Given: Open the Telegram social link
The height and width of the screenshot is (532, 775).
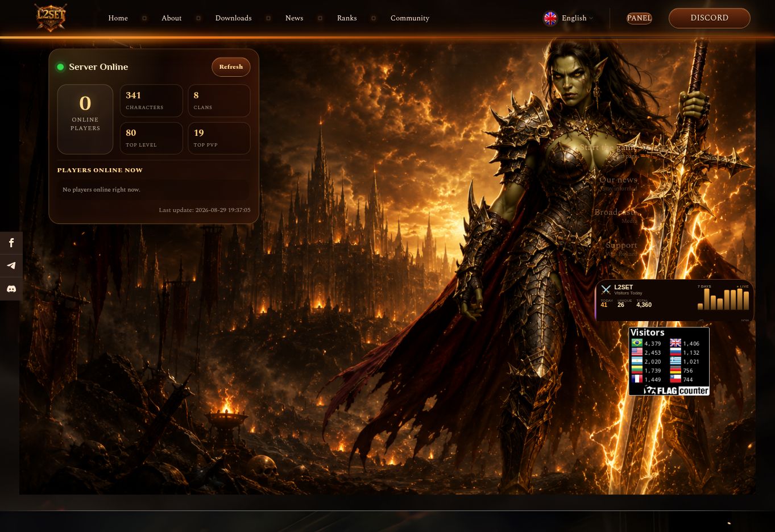Looking at the screenshot, I should [x=11, y=265].
